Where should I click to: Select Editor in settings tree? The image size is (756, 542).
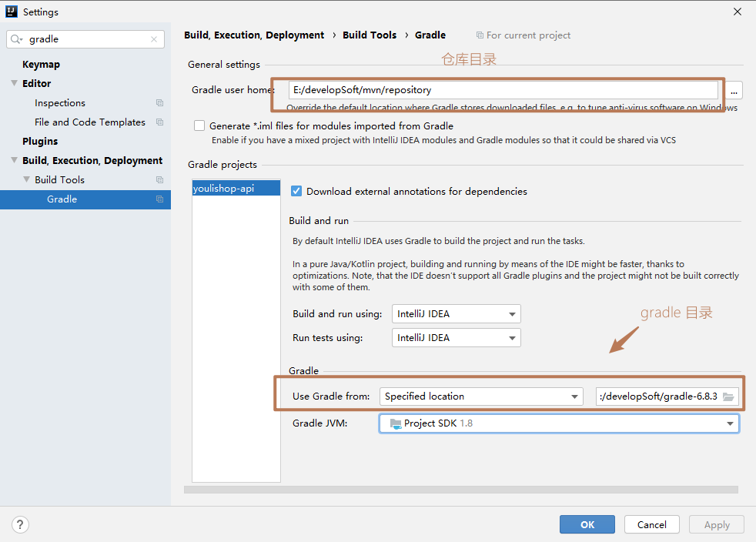[37, 83]
